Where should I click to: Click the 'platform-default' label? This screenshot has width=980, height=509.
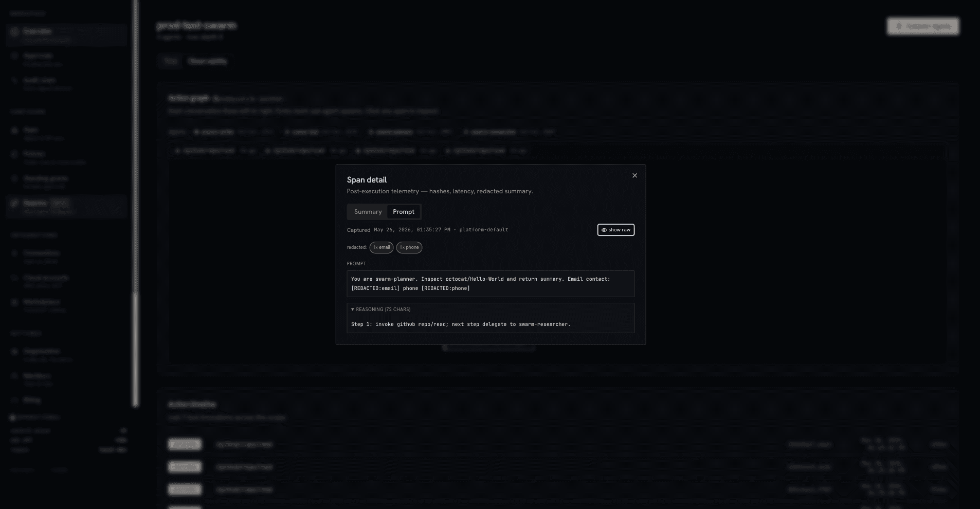click(x=484, y=230)
